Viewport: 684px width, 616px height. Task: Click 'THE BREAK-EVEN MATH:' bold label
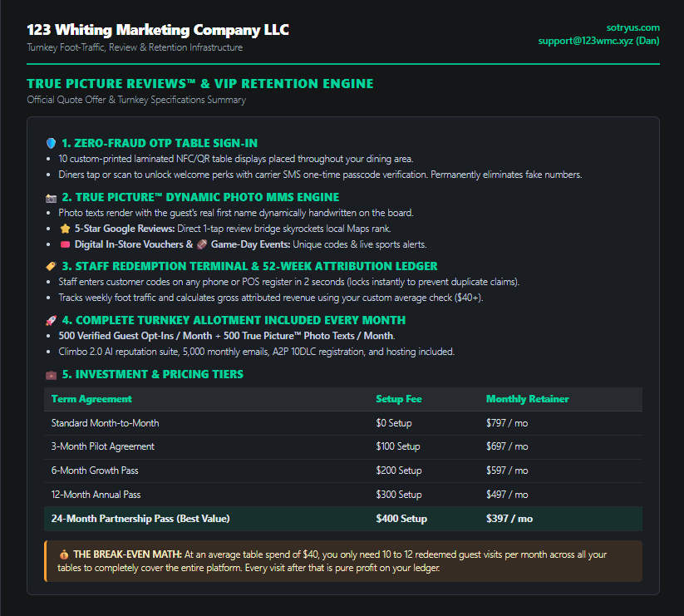127,554
